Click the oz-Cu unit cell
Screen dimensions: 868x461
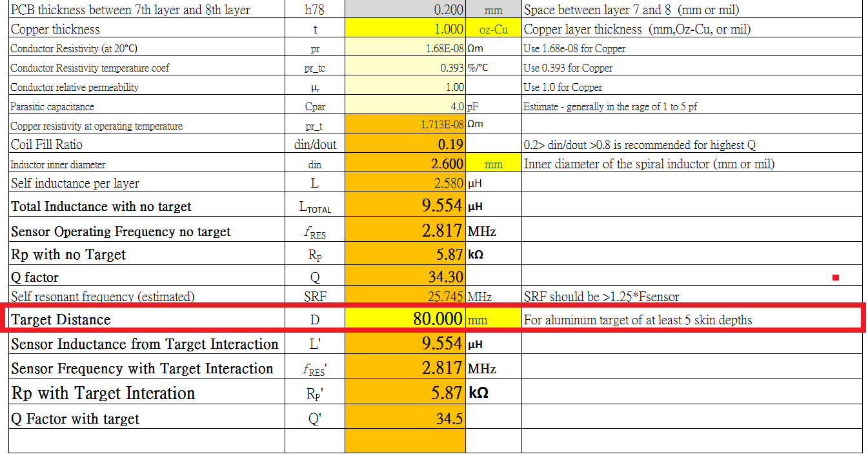494,29
